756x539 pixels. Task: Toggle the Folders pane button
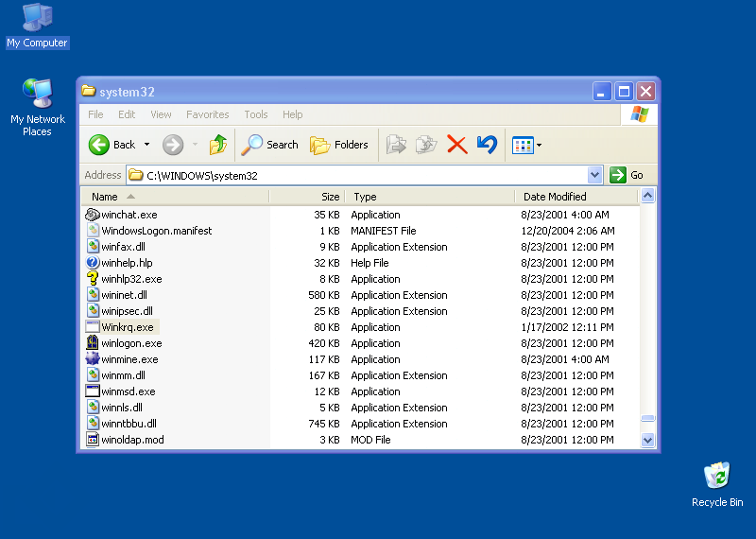[339, 145]
